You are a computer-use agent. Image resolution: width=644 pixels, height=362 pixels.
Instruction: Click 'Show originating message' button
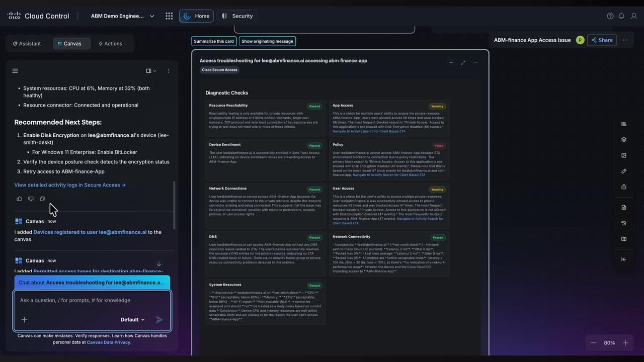click(267, 41)
